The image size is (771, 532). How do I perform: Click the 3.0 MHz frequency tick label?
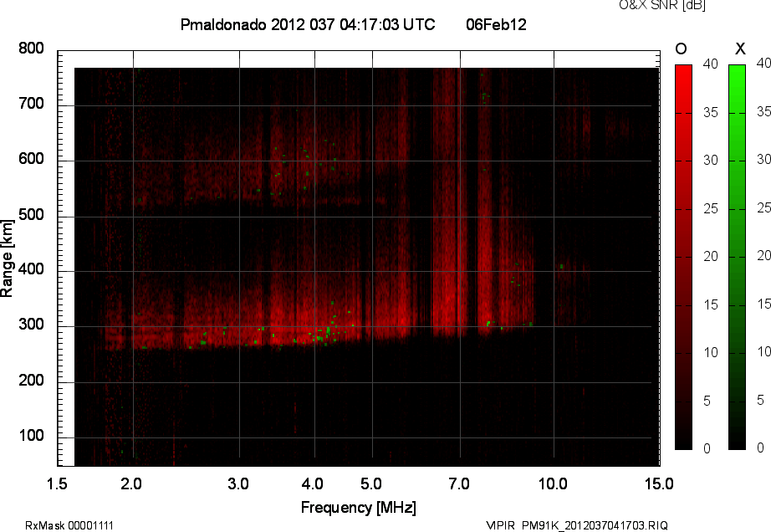click(239, 483)
